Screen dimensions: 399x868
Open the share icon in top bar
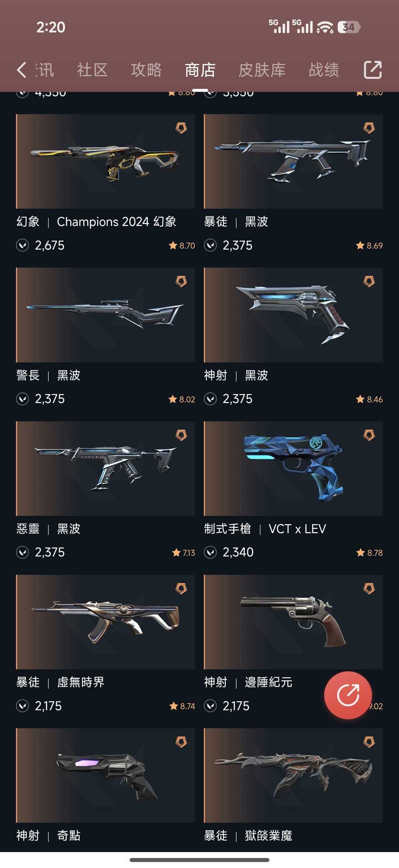coord(372,70)
